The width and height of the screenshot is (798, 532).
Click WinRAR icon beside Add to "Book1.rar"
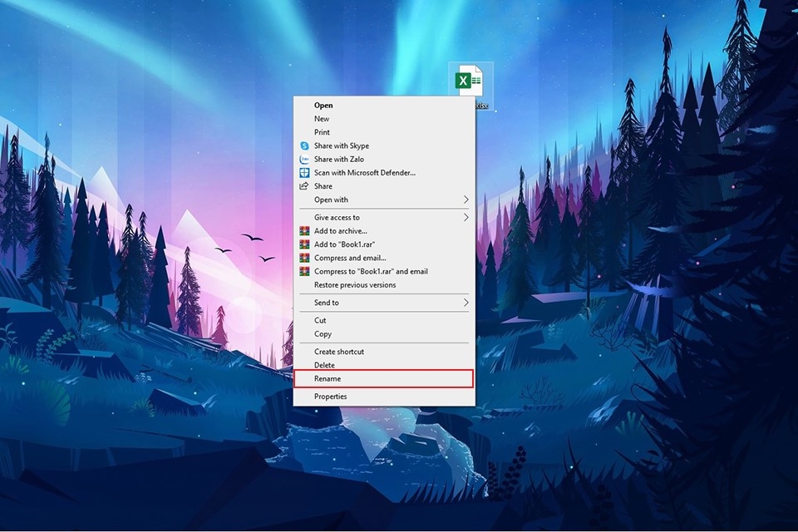[x=304, y=244]
